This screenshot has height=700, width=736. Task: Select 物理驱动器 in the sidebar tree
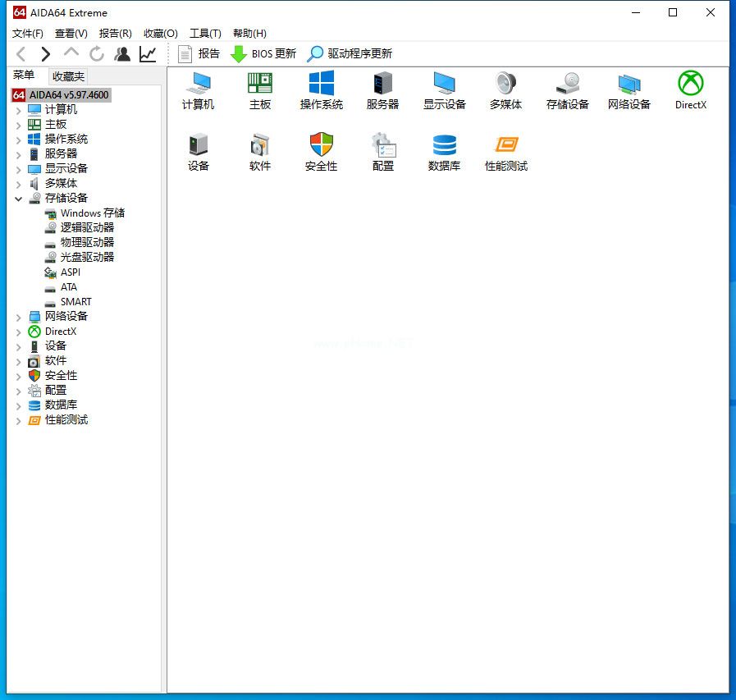pos(87,243)
